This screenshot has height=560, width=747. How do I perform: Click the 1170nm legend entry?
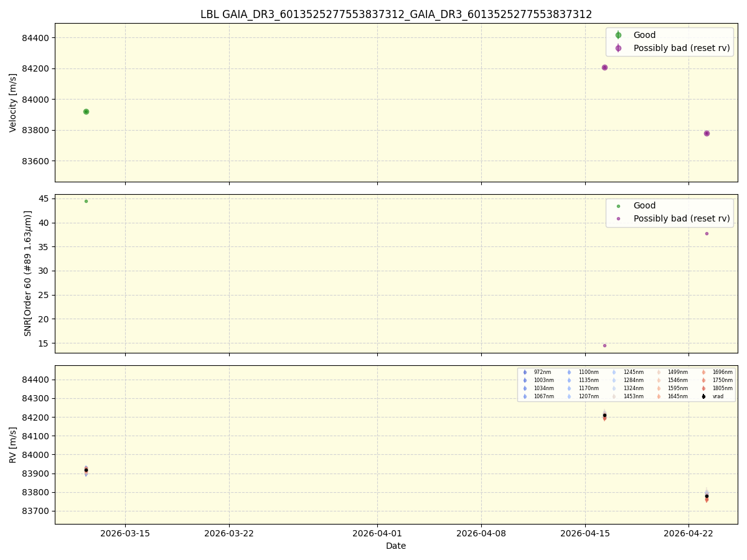[x=582, y=388]
